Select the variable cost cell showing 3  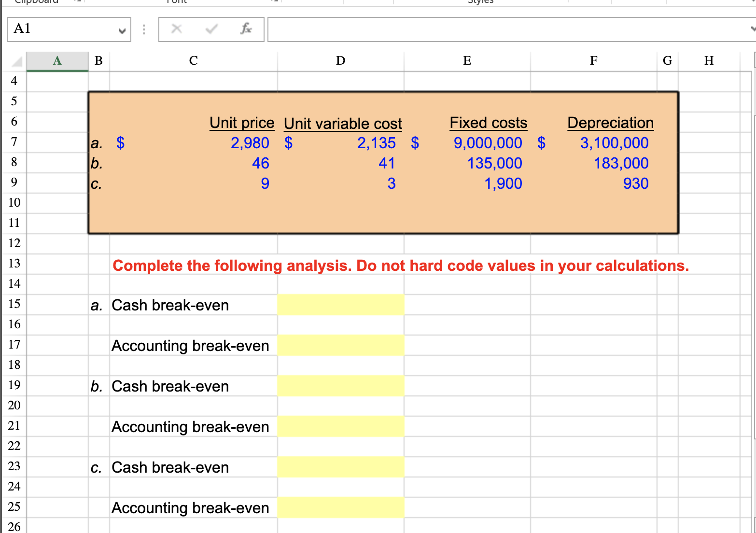coord(341,183)
